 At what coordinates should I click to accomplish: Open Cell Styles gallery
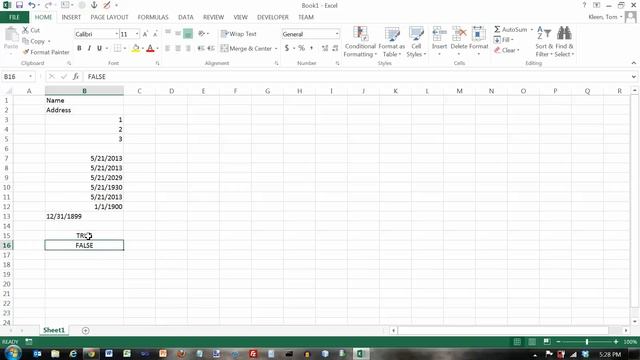pyautogui.click(x=416, y=42)
